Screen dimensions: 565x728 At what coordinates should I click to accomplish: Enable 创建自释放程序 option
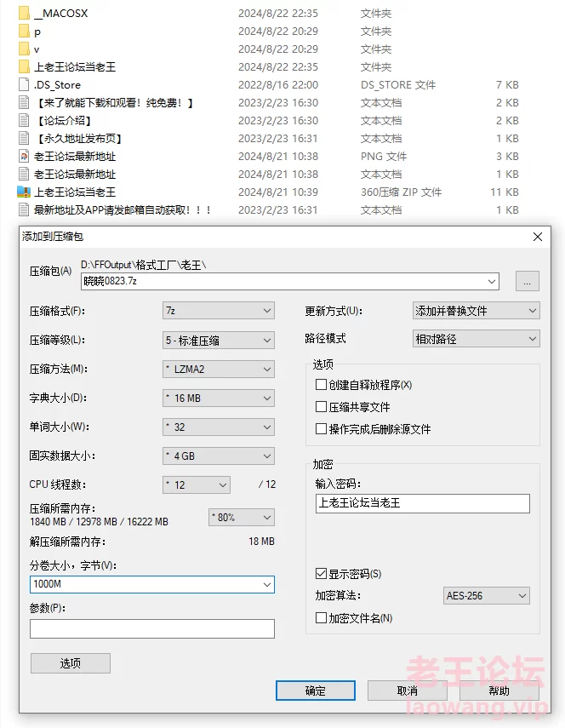click(x=321, y=384)
